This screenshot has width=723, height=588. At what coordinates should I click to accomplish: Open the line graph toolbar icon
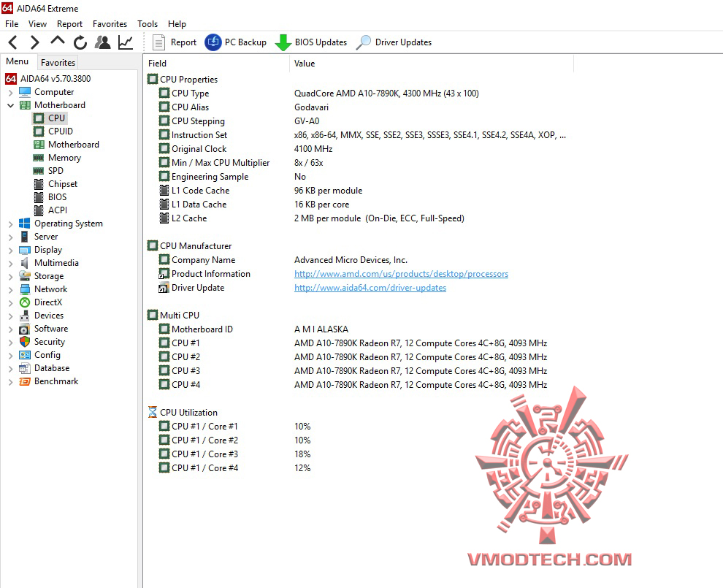click(126, 42)
